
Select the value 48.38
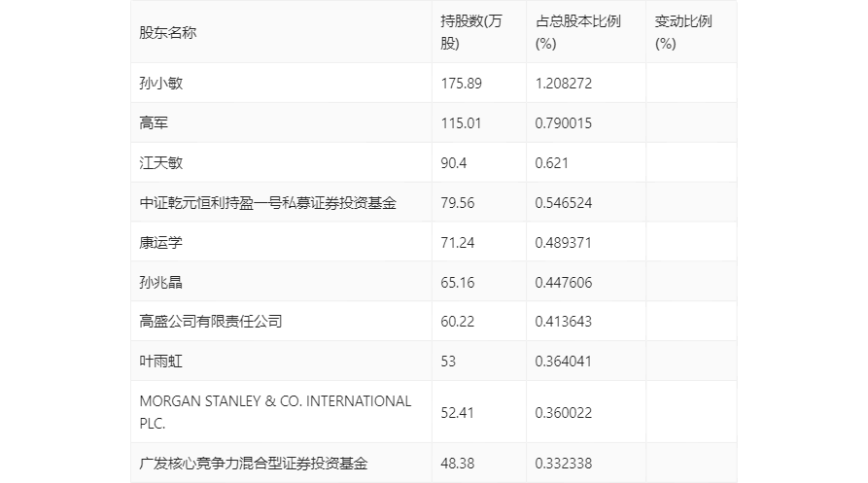[x=457, y=464]
